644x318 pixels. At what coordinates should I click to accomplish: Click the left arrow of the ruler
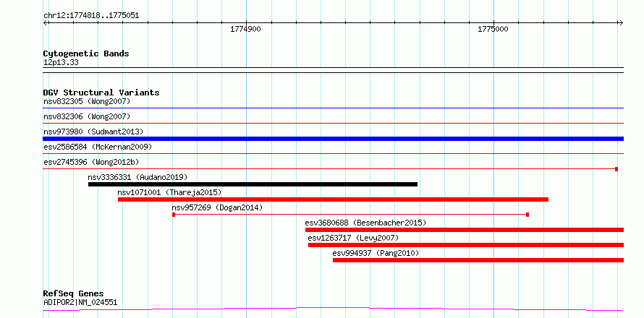pos(46,23)
